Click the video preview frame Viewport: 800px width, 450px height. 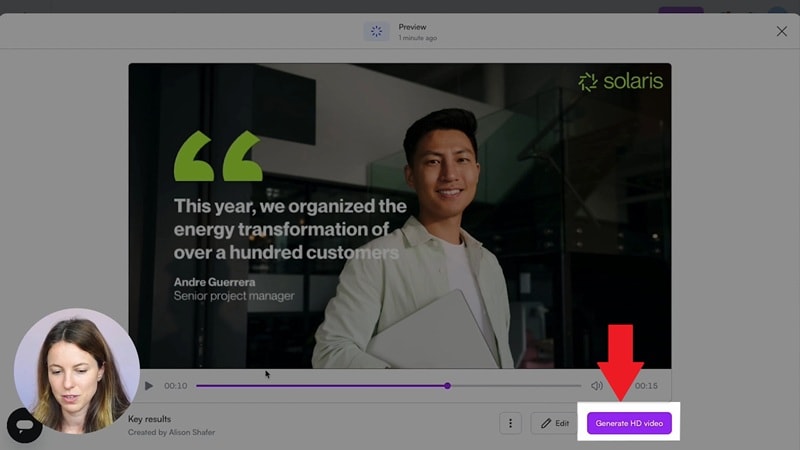[x=400, y=215]
